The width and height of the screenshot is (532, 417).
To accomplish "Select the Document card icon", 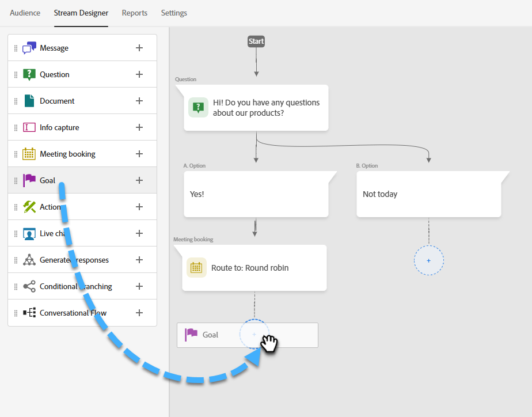I will click(x=29, y=101).
